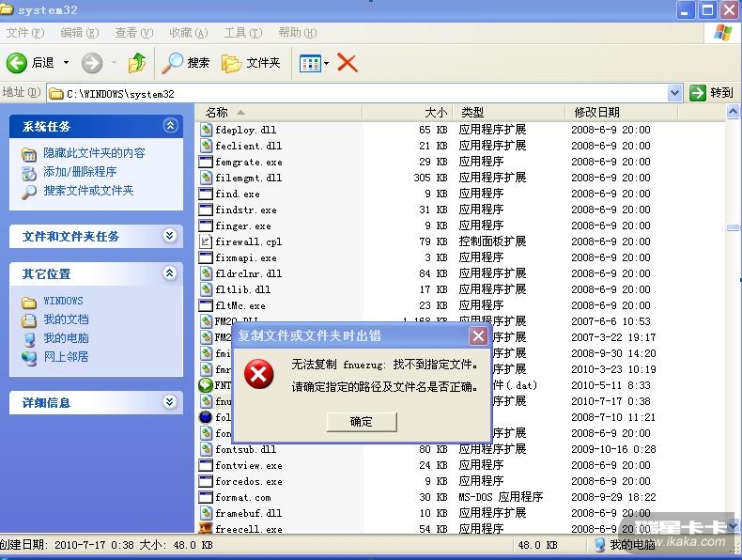Select the file name forcedos.exe
The height and width of the screenshot is (560, 742).
(249, 481)
